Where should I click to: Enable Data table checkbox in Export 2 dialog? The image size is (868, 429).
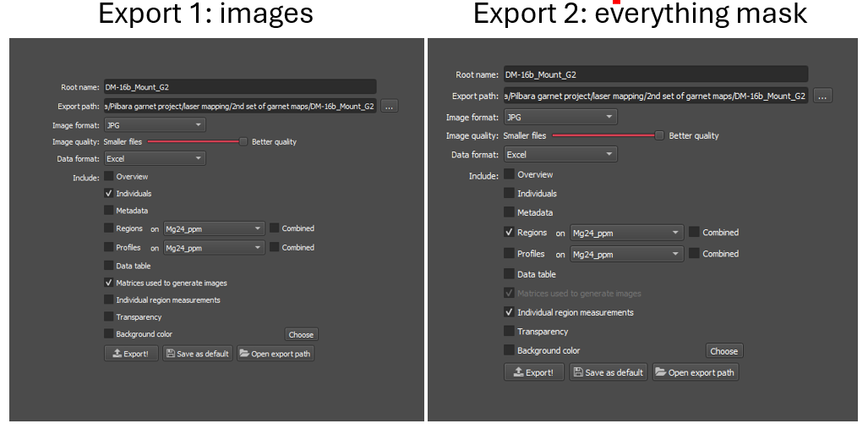point(510,274)
